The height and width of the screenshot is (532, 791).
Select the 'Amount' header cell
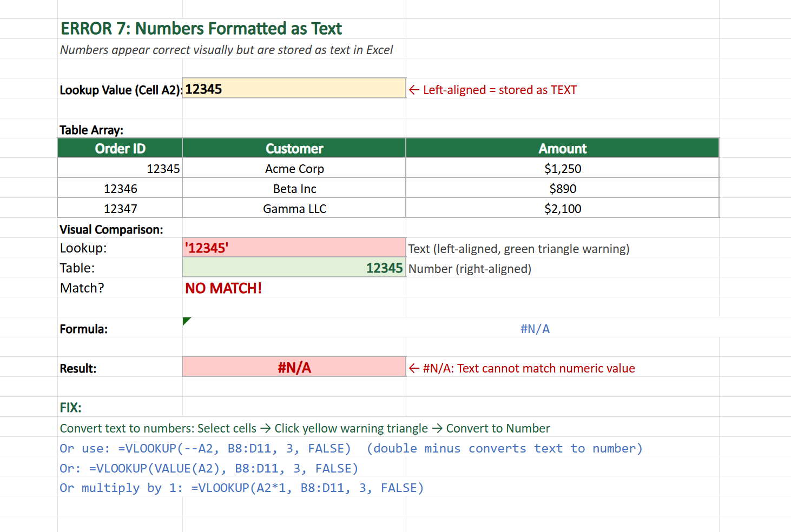[x=563, y=148]
